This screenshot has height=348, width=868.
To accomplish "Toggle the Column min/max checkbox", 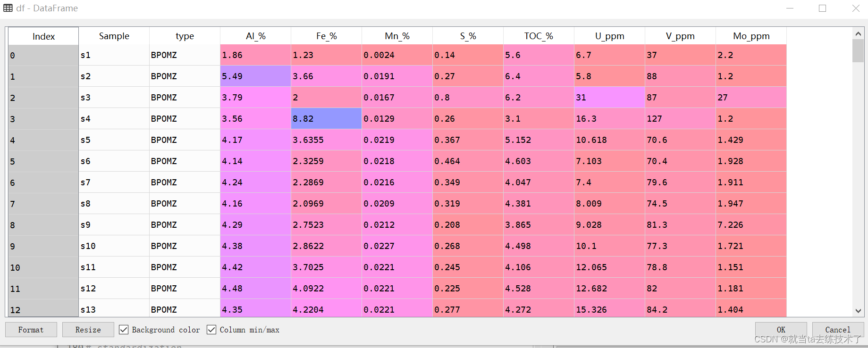I will point(211,330).
